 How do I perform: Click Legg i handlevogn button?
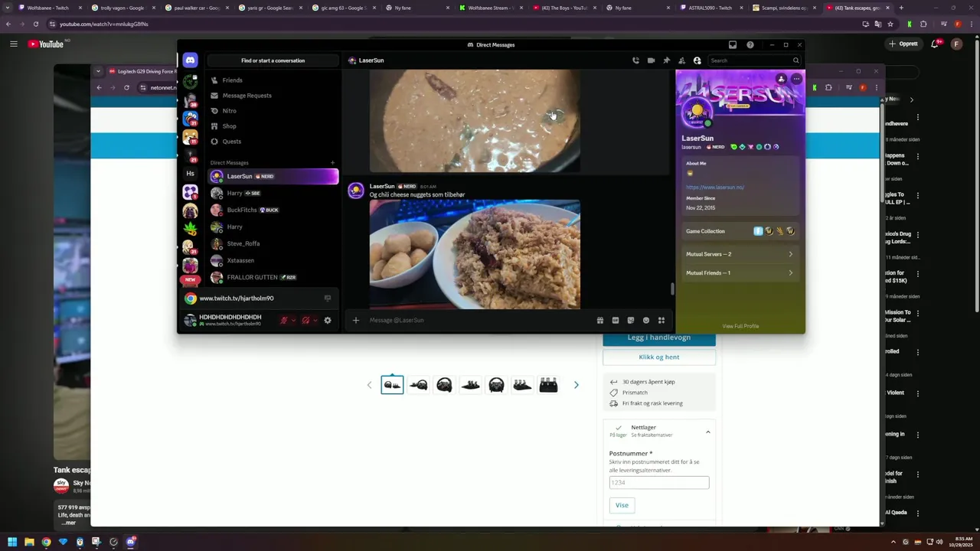pos(659,337)
